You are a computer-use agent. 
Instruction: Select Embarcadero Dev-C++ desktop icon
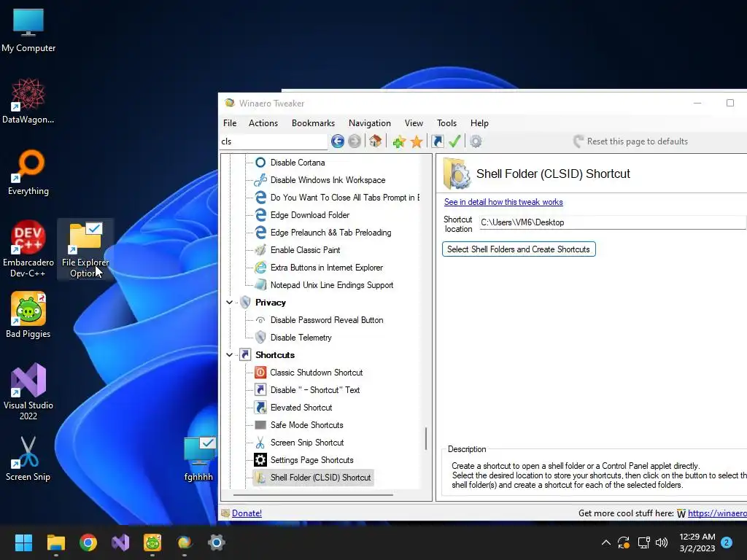(28, 249)
